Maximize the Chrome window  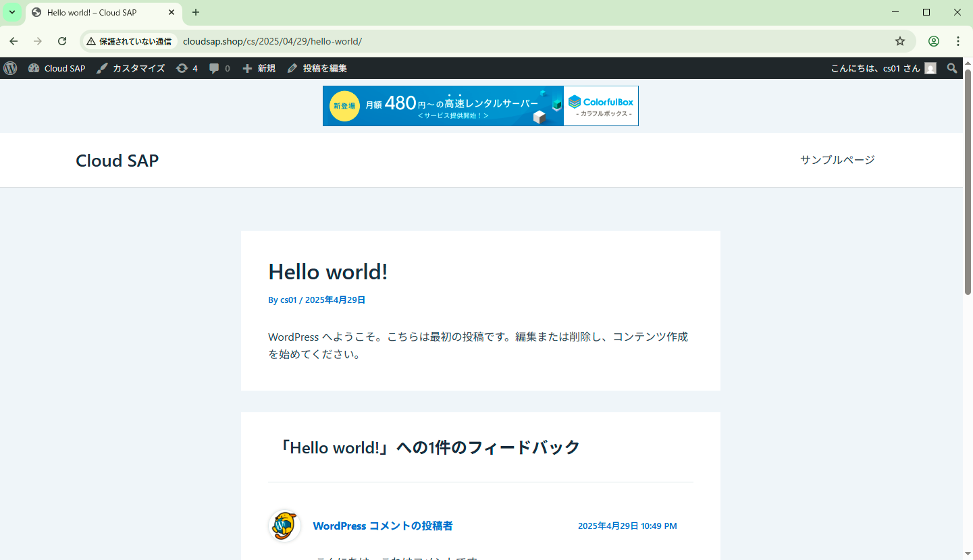926,12
